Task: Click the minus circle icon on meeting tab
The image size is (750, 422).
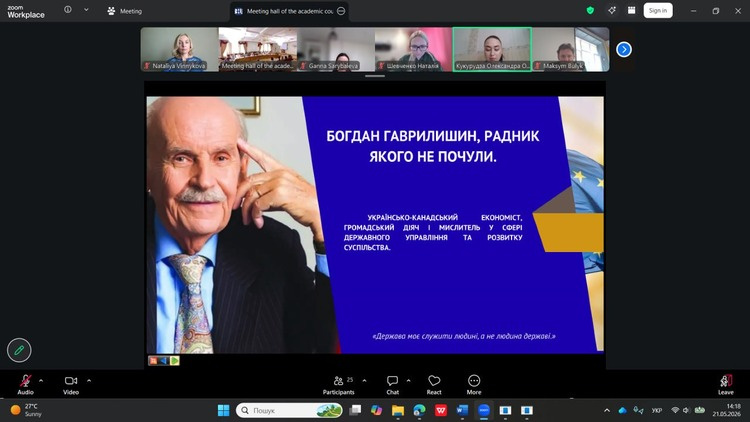Action: [341, 11]
